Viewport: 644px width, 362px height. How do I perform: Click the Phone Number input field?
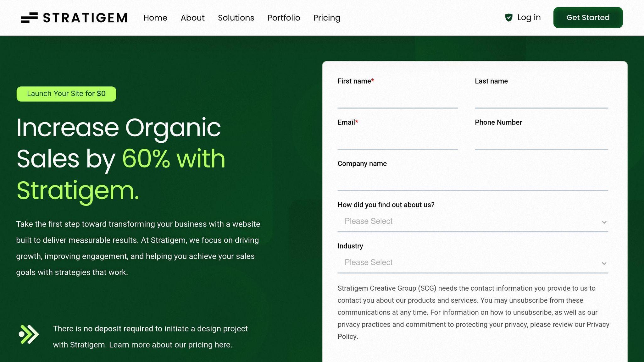[541, 140]
